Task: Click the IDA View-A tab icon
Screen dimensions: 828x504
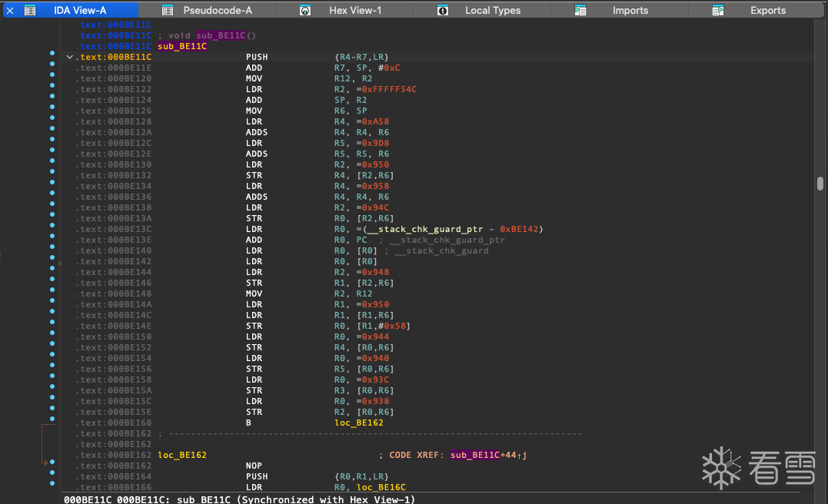Action: (x=30, y=11)
